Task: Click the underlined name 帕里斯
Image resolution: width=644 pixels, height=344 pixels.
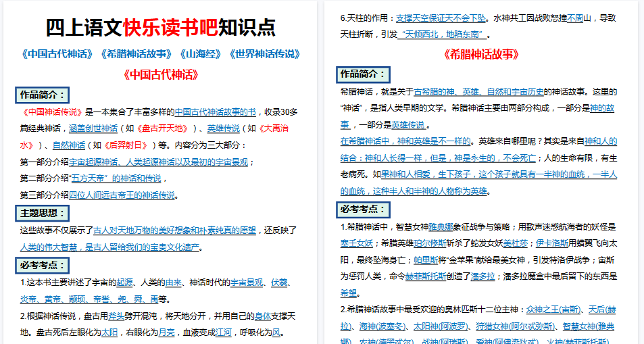Action: [426, 260]
